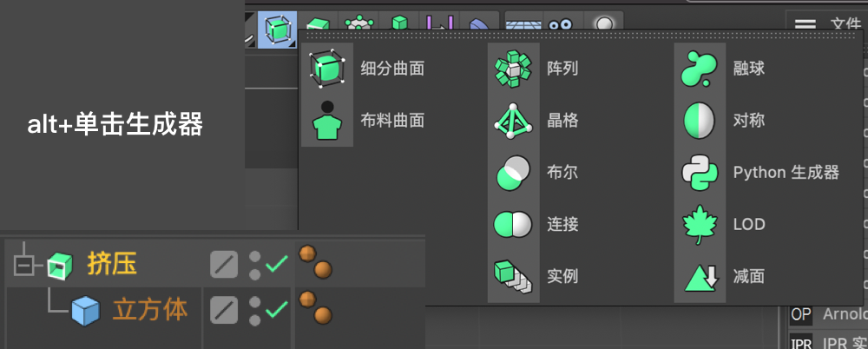
Task: Toggle the green checkmark on 挤压 object
Action: point(277,264)
